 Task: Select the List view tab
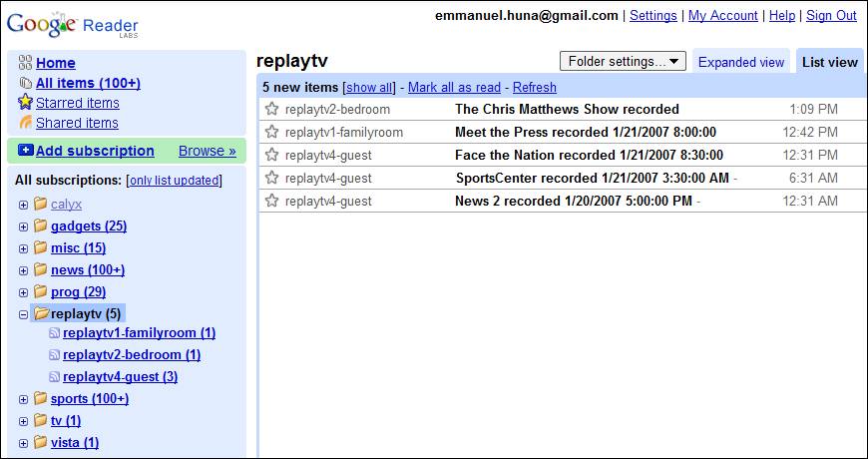(830, 62)
